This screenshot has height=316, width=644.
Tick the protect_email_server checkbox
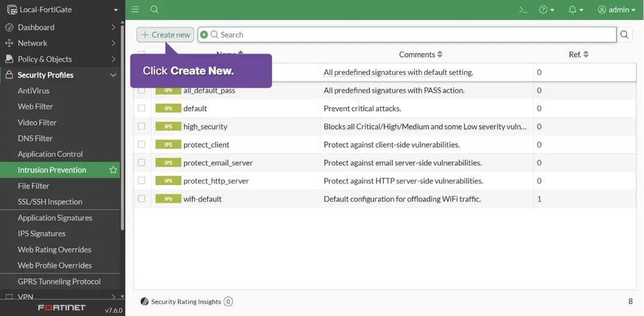pos(142,163)
